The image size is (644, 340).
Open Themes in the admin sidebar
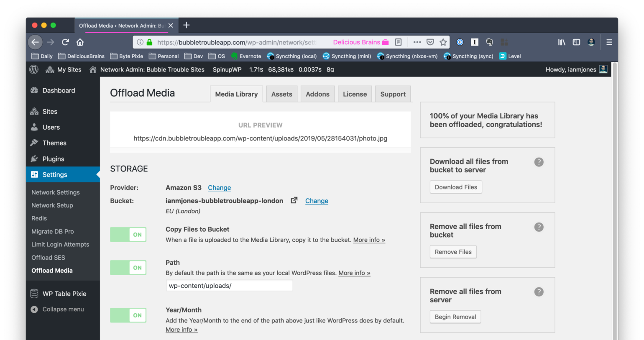tap(63, 143)
